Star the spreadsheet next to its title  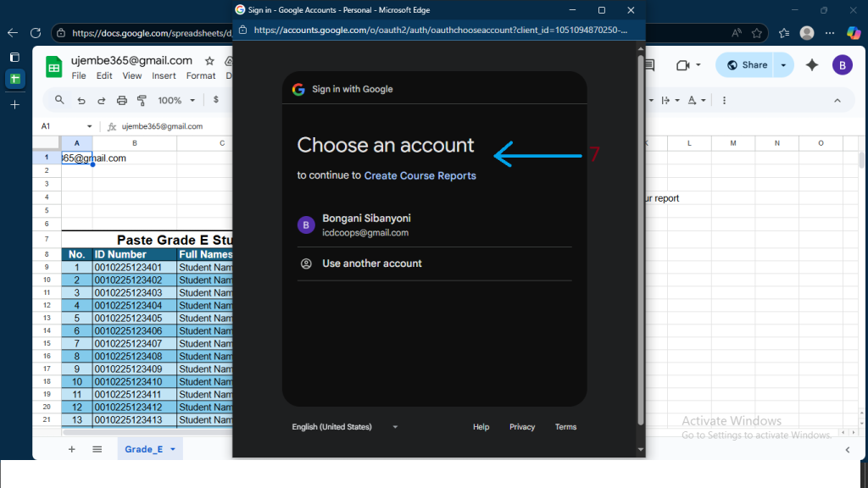pyautogui.click(x=209, y=61)
